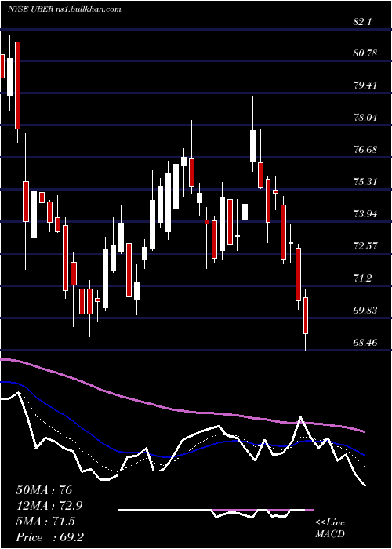The width and height of the screenshot is (392, 549).
Task: Click the 69.83 price axis label
Action: (365, 311)
